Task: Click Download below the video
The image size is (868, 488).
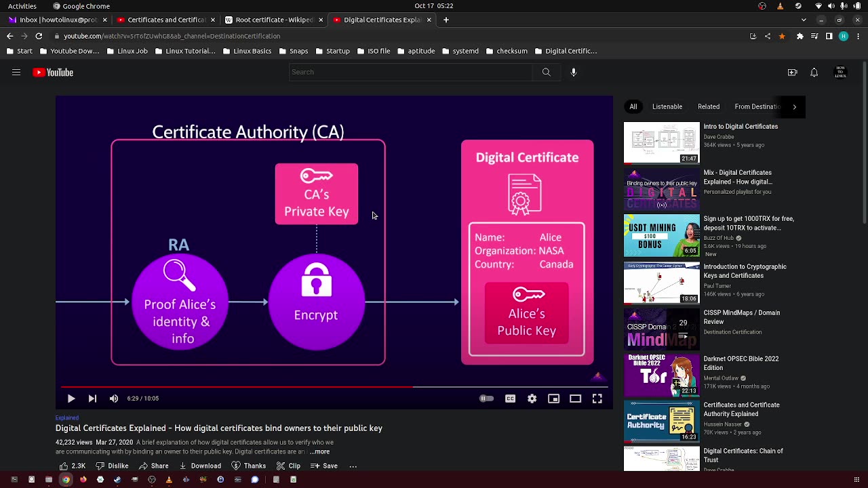Action: point(200,466)
